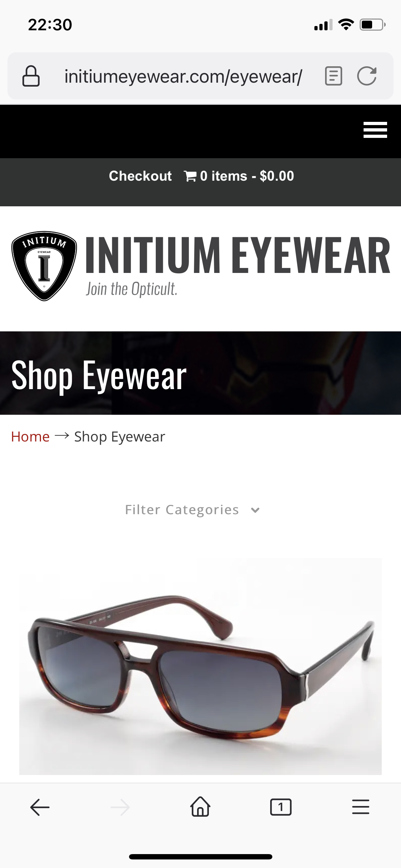Open the site hamburger menu

click(375, 130)
